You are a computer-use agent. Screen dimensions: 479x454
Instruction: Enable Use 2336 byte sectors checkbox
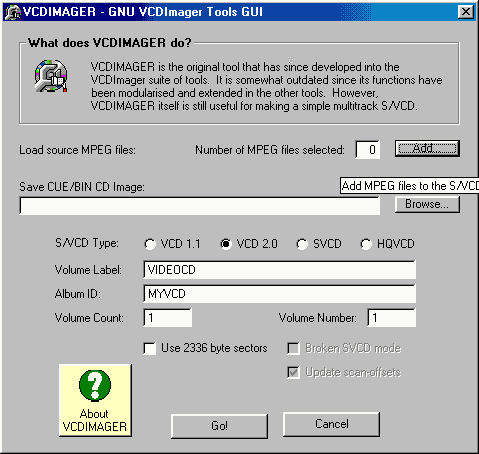point(149,348)
